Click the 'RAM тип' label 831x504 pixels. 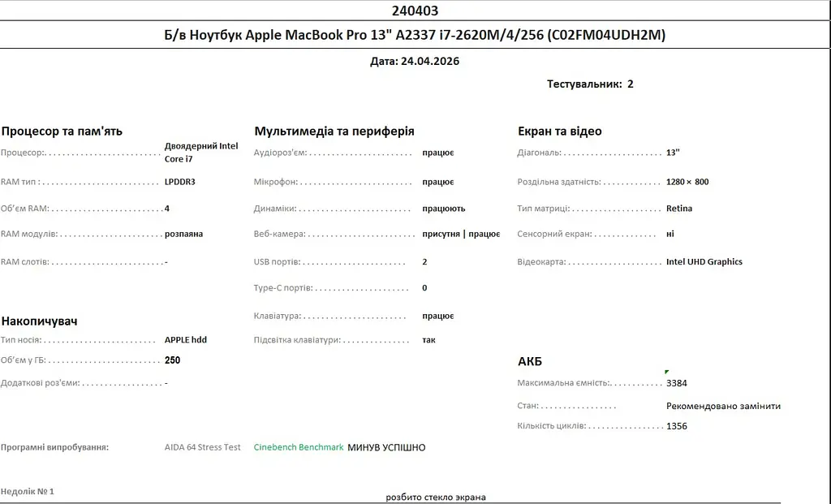tap(20, 182)
